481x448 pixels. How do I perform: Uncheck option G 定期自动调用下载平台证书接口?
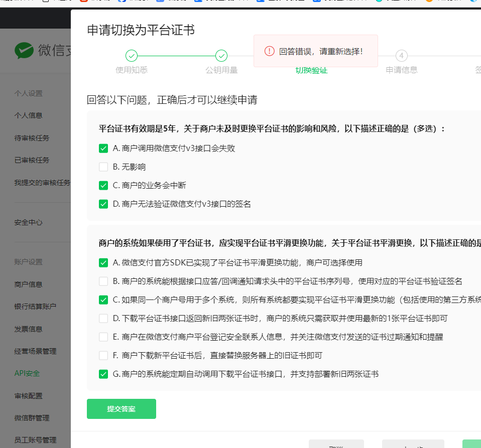[x=103, y=374]
